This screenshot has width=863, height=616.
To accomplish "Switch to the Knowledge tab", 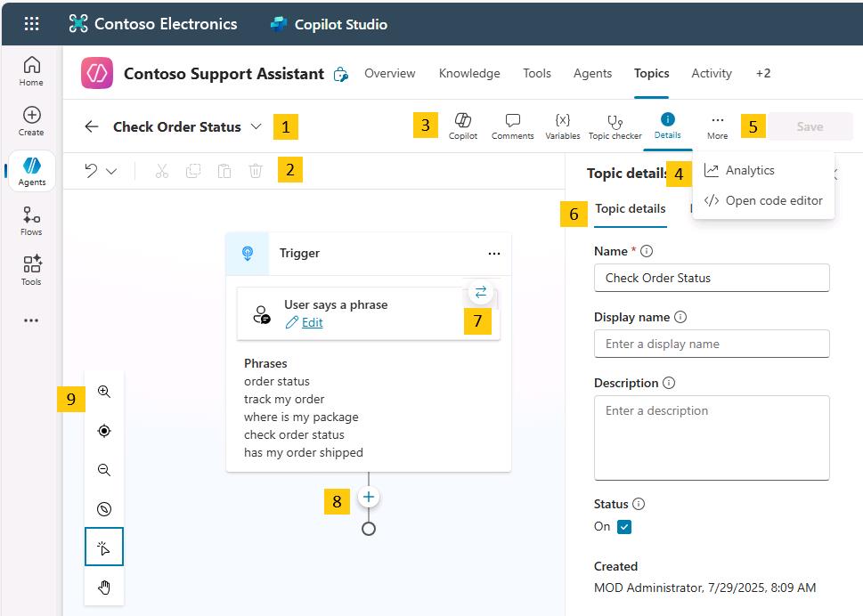I will tap(469, 73).
